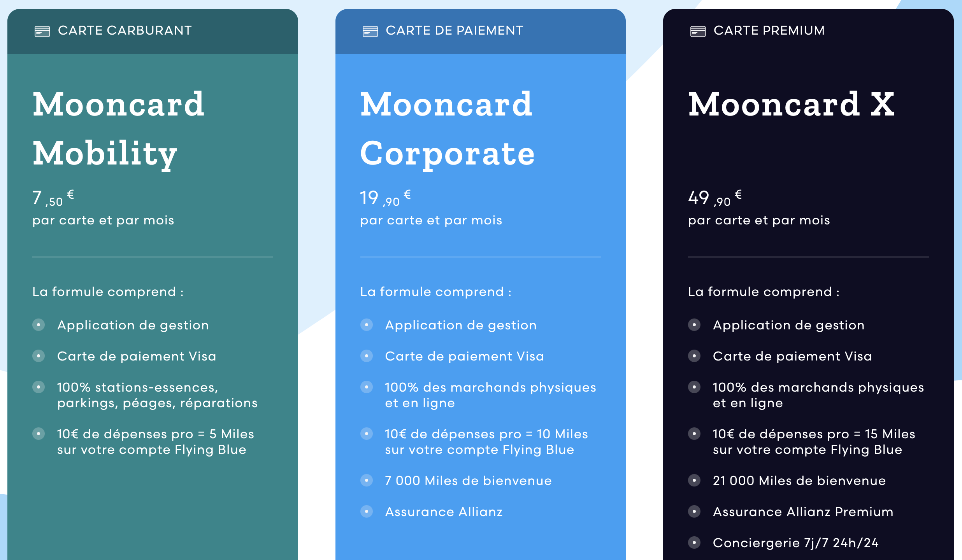
Task: Click the card icon beside CARTE DE PAIEMENT
Action: pyautogui.click(x=370, y=31)
